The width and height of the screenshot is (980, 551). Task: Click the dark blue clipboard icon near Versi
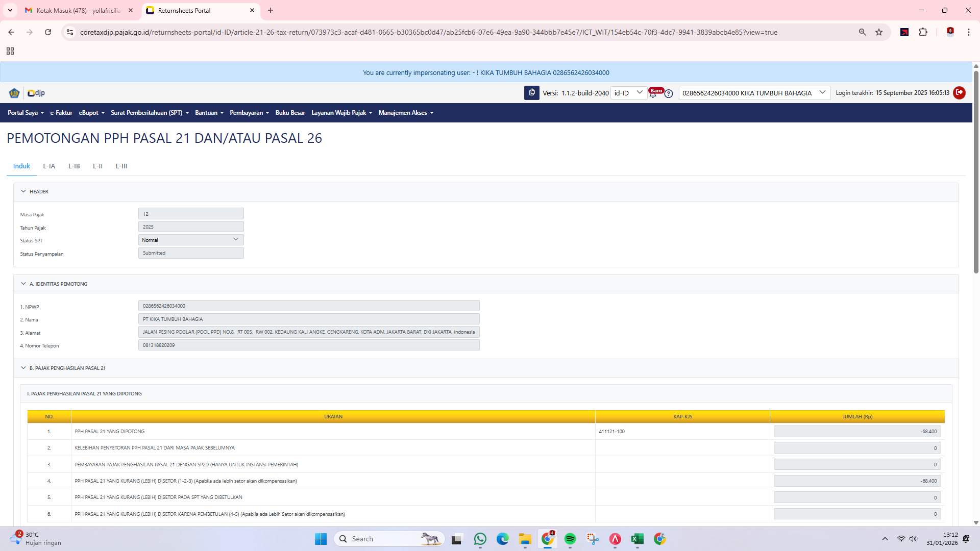532,93
